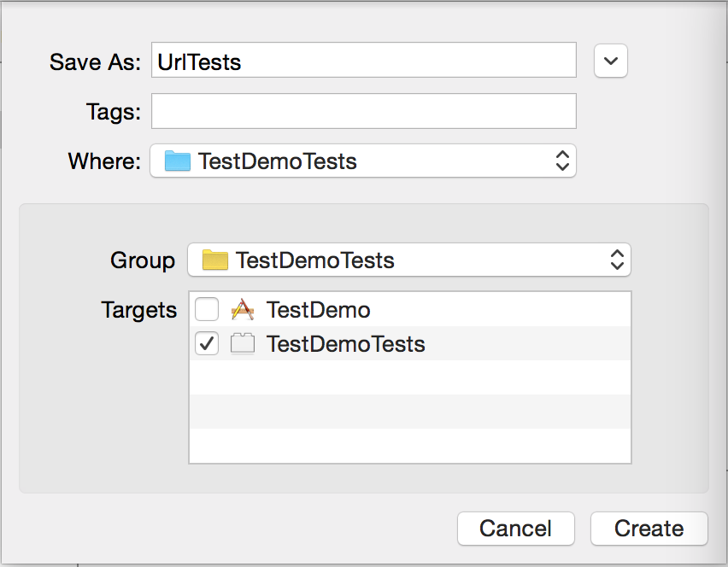Uncheck the TestDemoTests target checkbox

pyautogui.click(x=207, y=344)
